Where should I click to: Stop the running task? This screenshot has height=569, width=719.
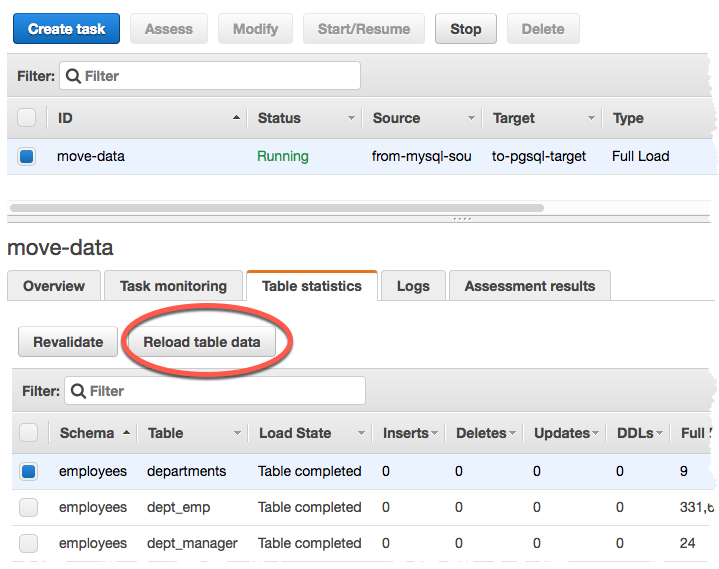[465, 29]
